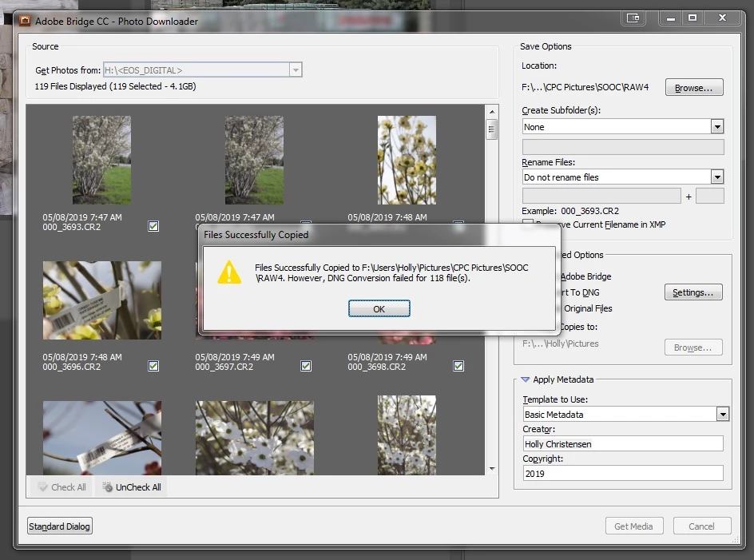This screenshot has width=754, height=560.
Task: Open the Rename Files dropdown
Action: 717,177
